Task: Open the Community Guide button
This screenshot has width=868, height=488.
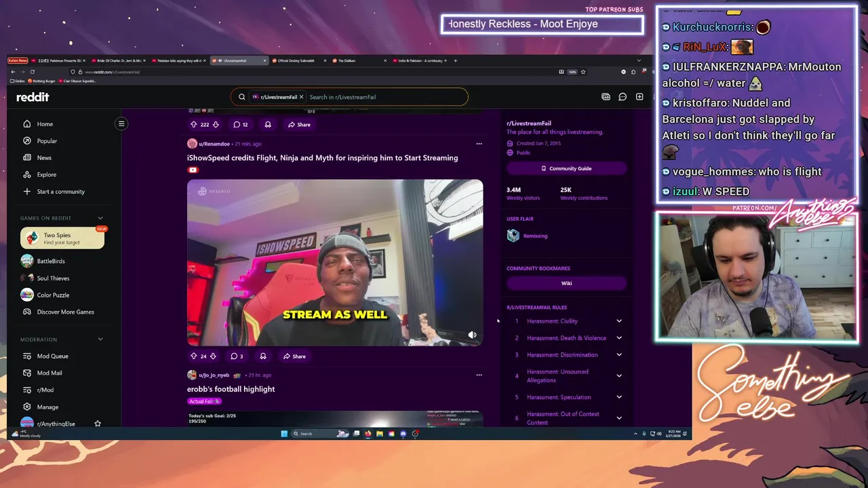Action: pos(566,168)
